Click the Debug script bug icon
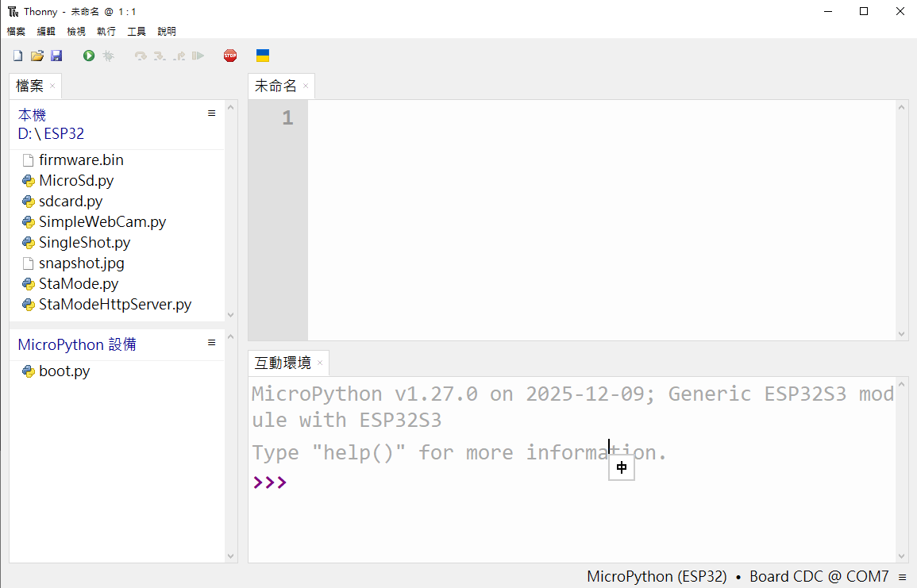 [109, 56]
